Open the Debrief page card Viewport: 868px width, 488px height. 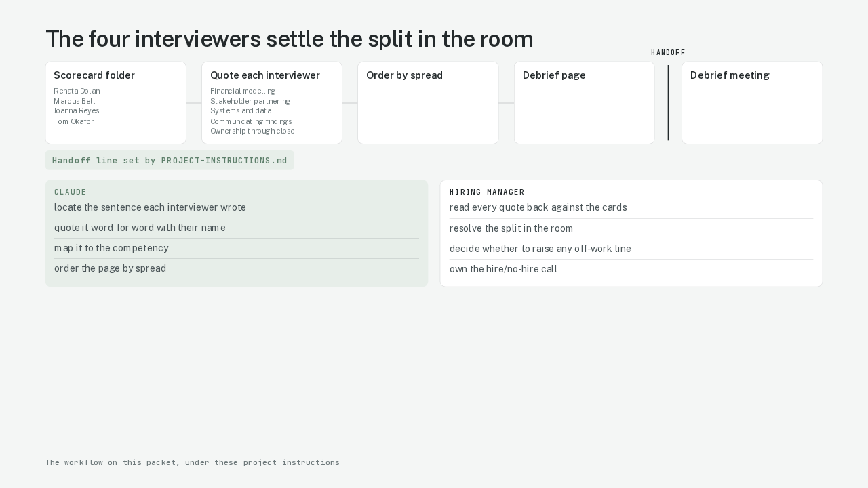point(585,103)
